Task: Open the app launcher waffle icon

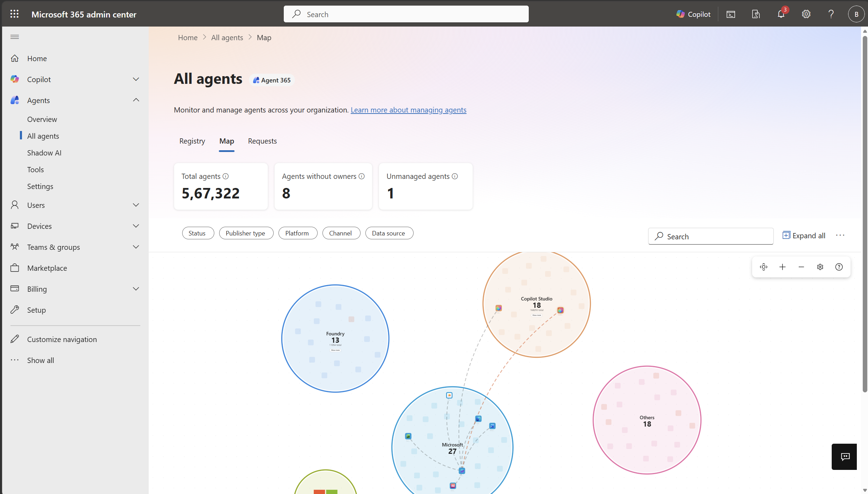Action: click(14, 14)
